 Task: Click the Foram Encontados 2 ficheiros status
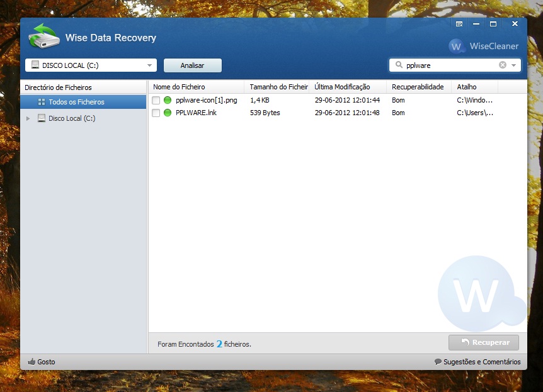204,344
